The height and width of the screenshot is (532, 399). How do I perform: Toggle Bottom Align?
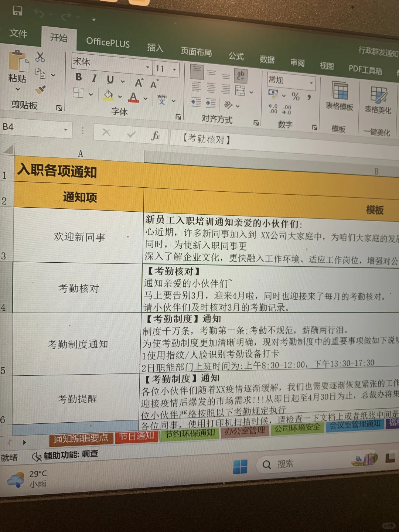[226, 76]
